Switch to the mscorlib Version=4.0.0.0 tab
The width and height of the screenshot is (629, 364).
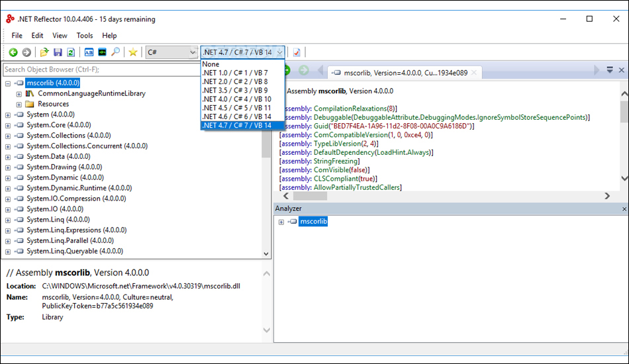point(405,73)
